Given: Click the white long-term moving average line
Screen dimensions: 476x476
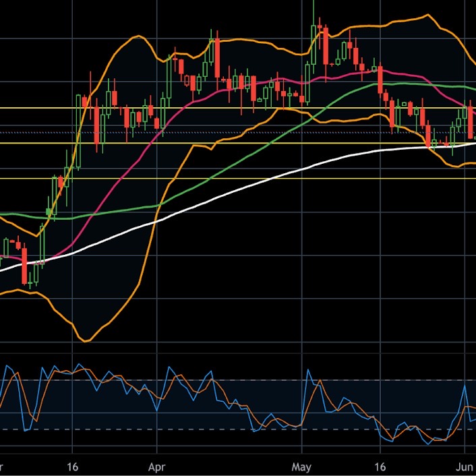Looking at the screenshot, I should click(202, 202).
